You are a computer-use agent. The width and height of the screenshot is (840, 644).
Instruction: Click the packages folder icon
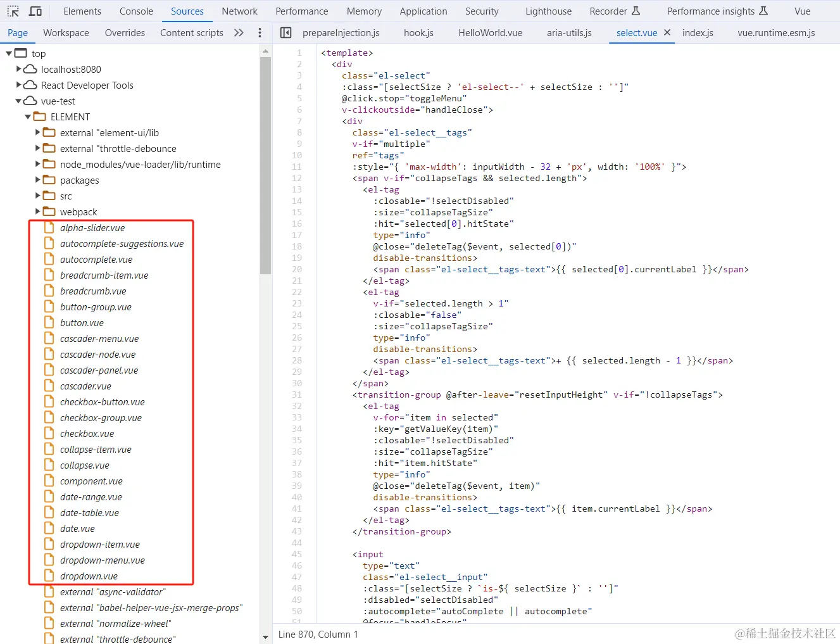tap(49, 180)
